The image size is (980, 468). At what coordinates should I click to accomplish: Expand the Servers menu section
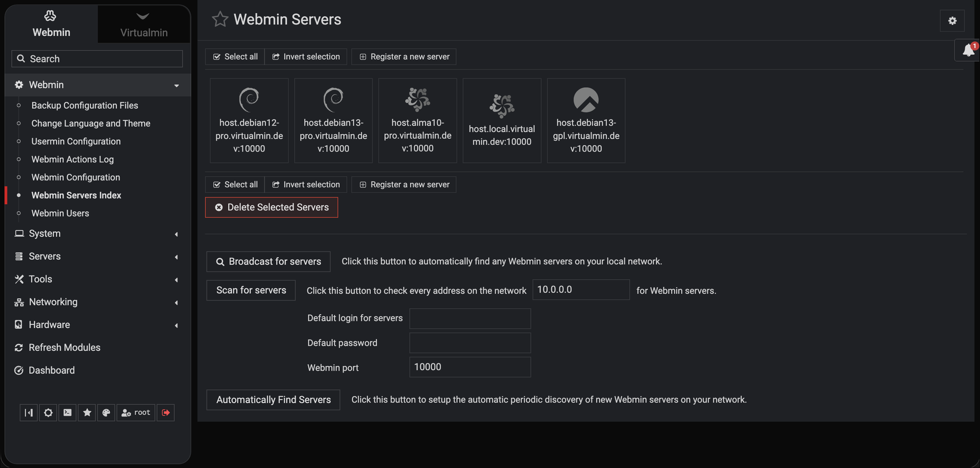point(97,256)
